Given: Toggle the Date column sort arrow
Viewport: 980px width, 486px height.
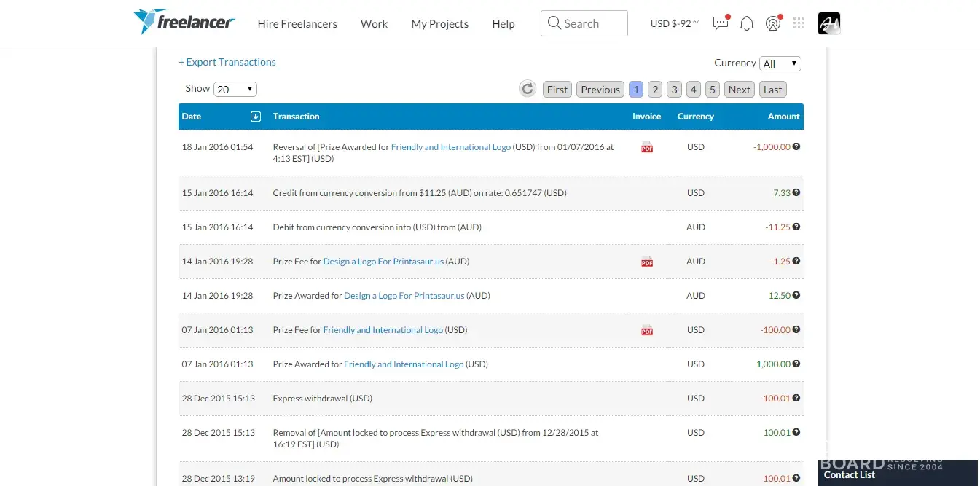Looking at the screenshot, I should click(256, 117).
